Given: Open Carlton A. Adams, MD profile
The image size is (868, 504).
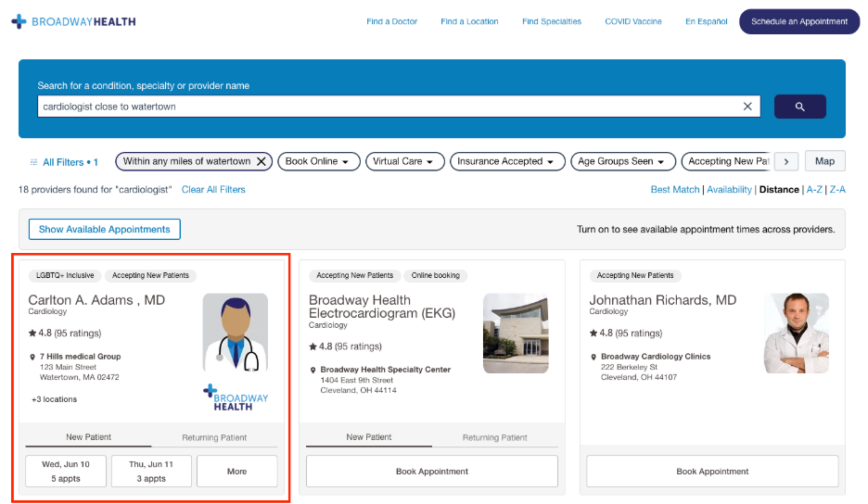Looking at the screenshot, I should coord(96,300).
